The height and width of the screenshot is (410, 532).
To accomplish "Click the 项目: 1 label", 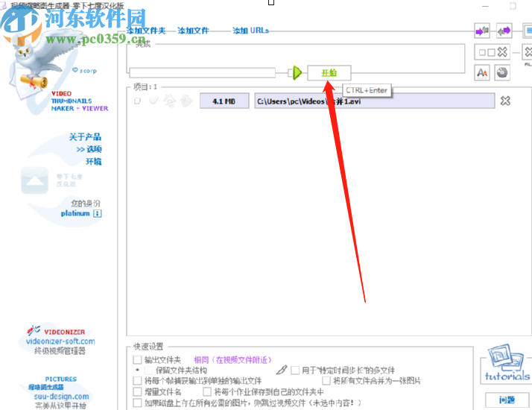I will pyautogui.click(x=145, y=87).
